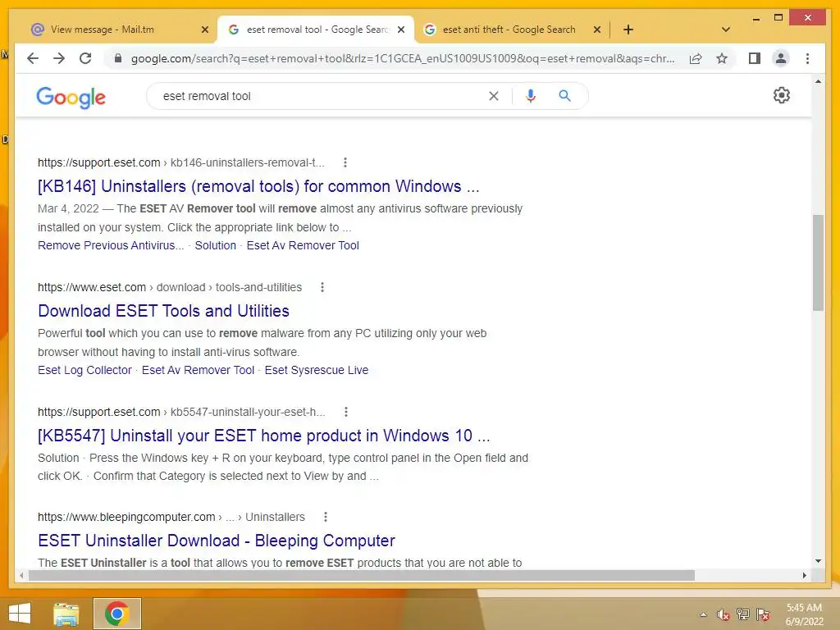Show hidden system tray icons
840x630 pixels.
703,614
